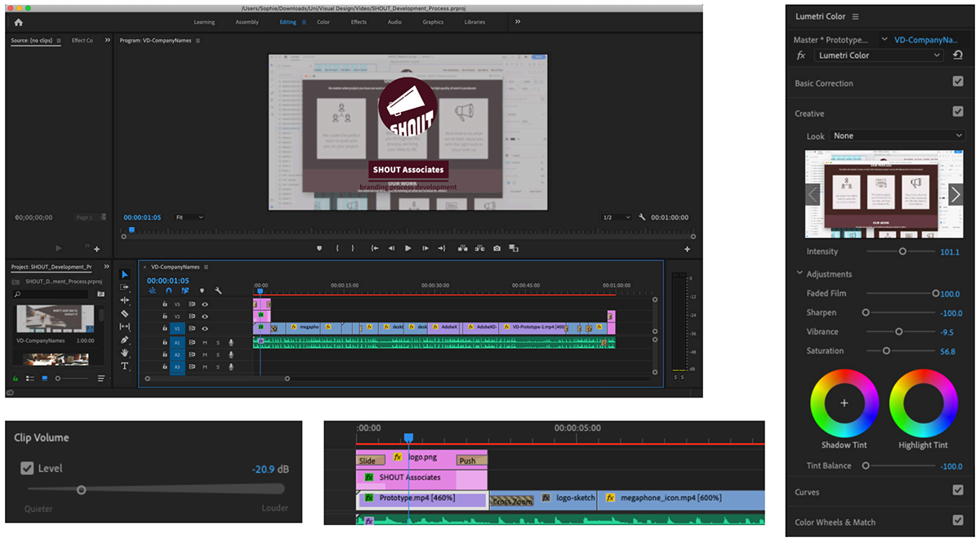Screen dimensions: 980x542
Task: Switch Project panel to list view
Action: tap(30, 379)
